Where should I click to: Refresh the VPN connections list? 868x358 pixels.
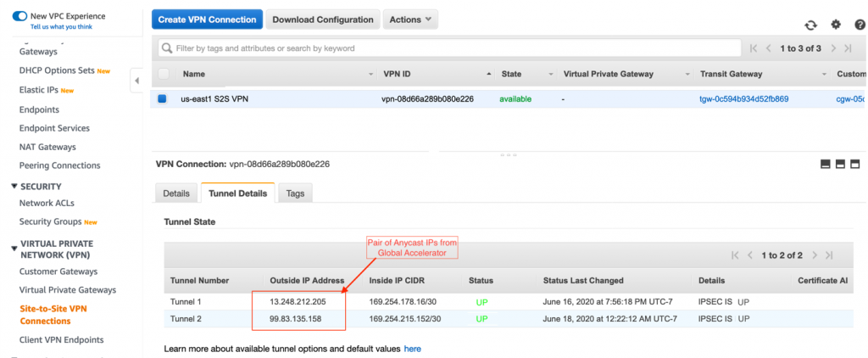810,25
